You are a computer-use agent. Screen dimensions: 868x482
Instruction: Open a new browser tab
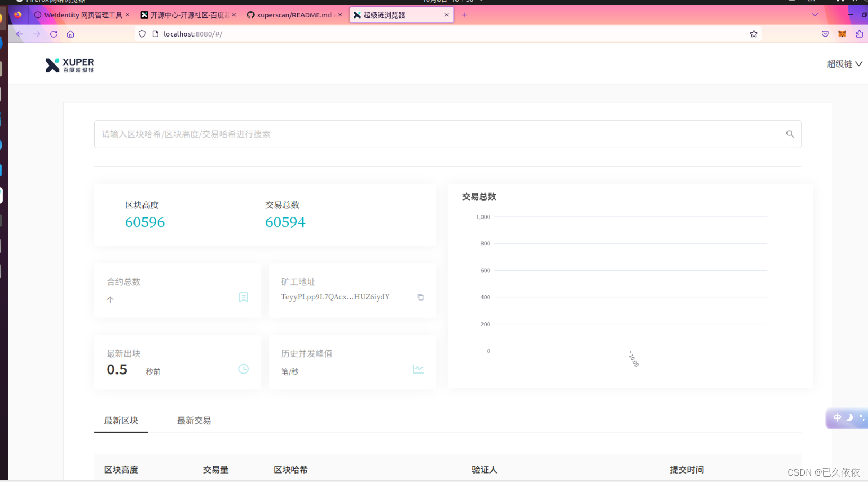tap(464, 15)
